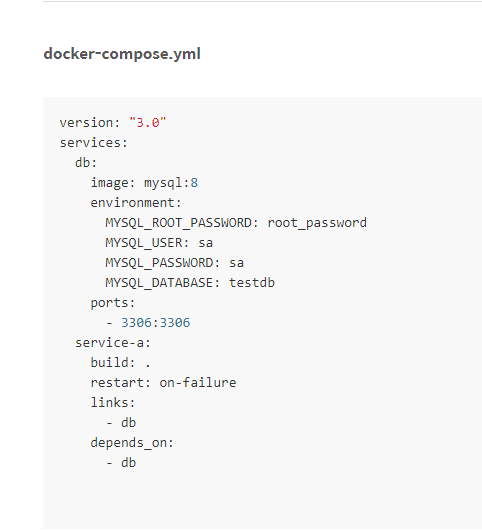
Task: Click the docker-compose.yml heading
Action: click(122, 54)
